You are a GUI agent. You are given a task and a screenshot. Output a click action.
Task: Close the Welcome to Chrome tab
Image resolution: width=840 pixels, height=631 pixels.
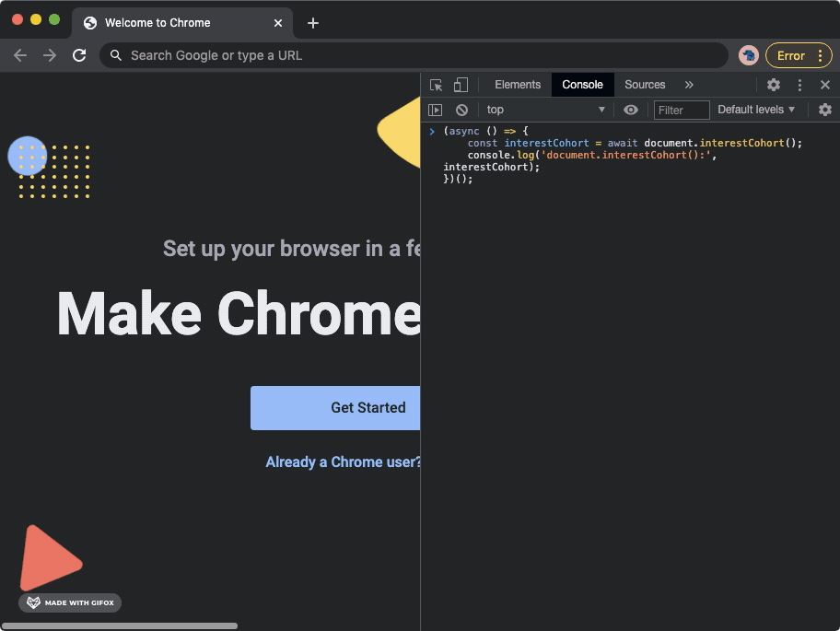click(x=278, y=23)
